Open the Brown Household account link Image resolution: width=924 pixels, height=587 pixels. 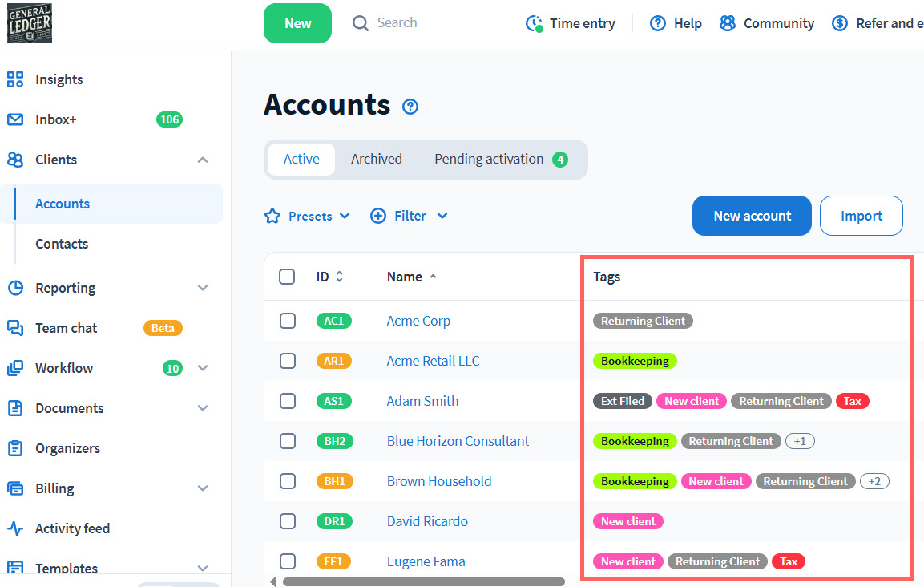tap(439, 481)
